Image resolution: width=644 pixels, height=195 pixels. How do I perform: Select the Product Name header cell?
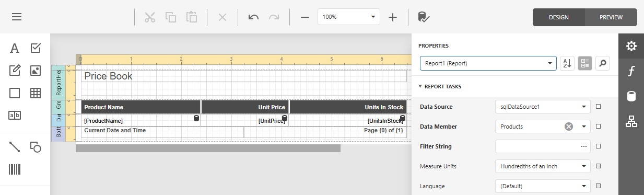coord(140,107)
